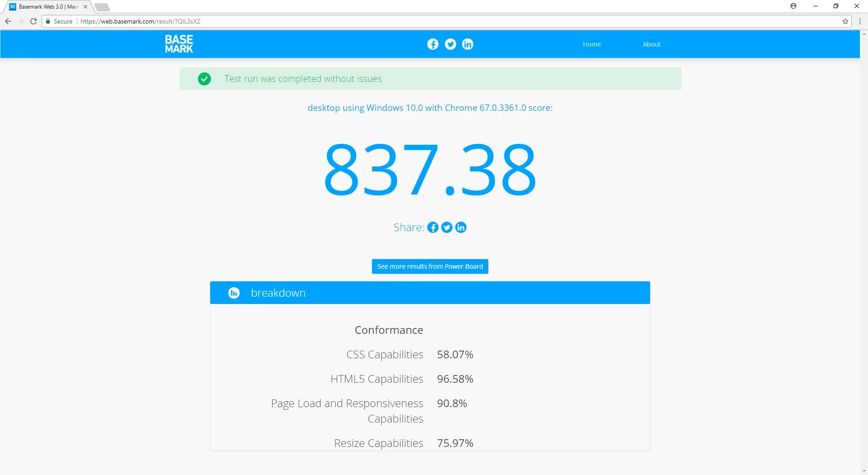Click the 90.8% page load value
The image size is (868, 475).
[452, 404]
